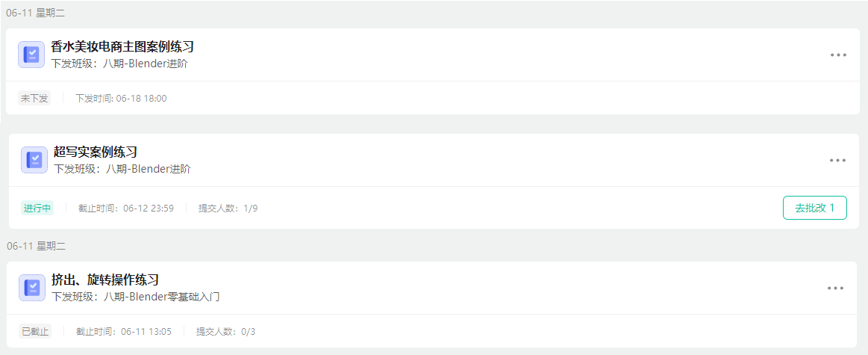Open the 香水美妆电商主图案例练习 assignment title
Viewport: 868px width, 355px height.
pyautogui.click(x=122, y=46)
